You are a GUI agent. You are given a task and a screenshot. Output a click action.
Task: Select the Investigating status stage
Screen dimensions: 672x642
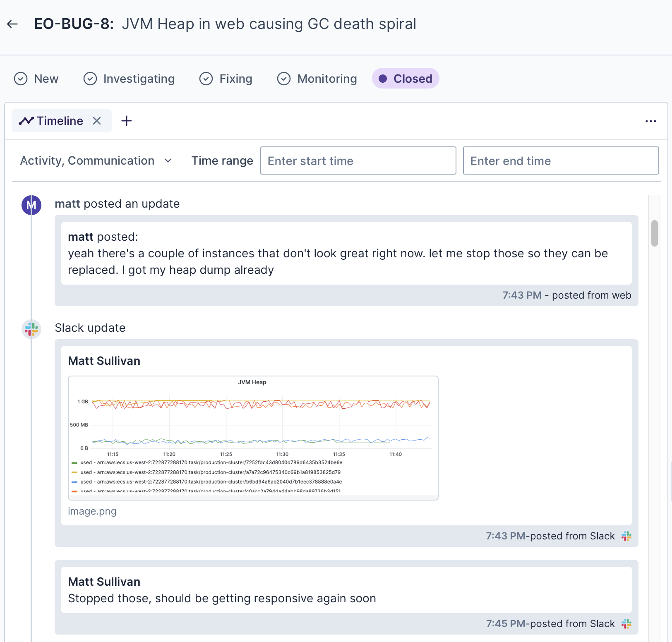pyautogui.click(x=129, y=79)
